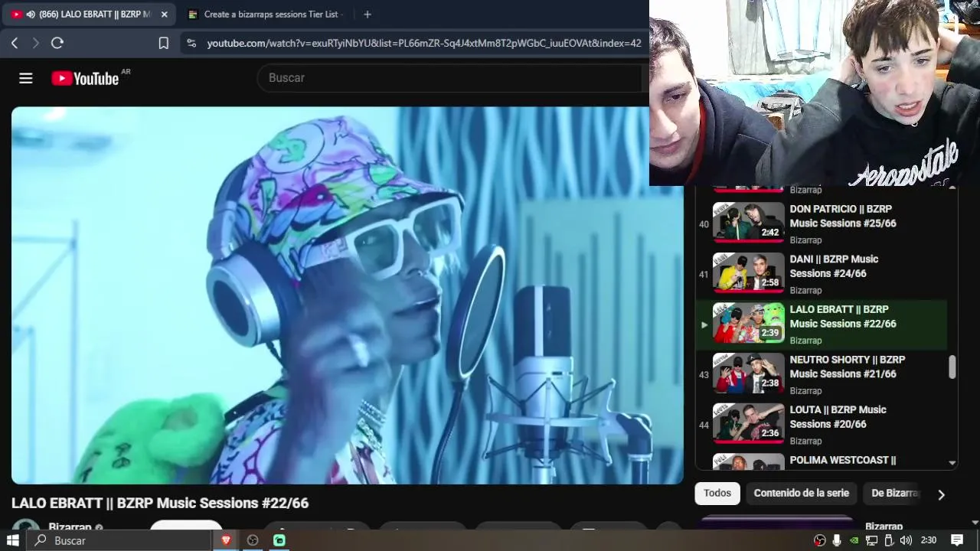Screen dimensions: 980x551
Task: Click the DANI session thumbnail
Action: pyautogui.click(x=749, y=272)
